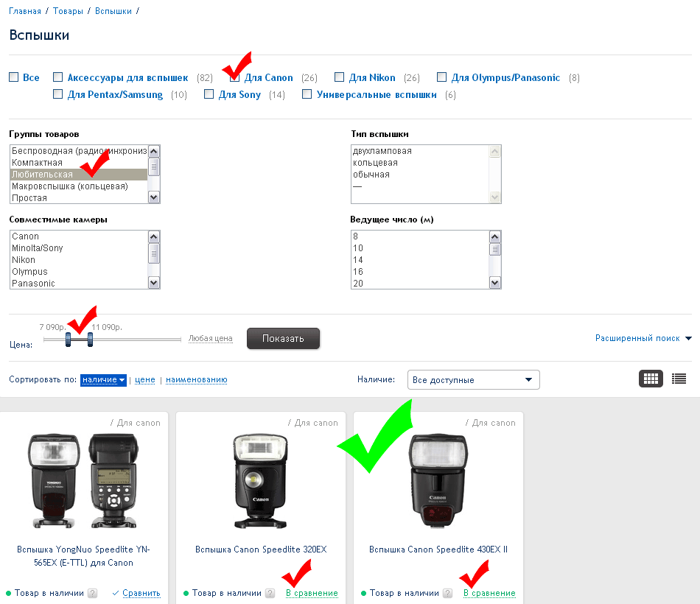Tick the Все checkbox
700x604 pixels.
pos(14,77)
